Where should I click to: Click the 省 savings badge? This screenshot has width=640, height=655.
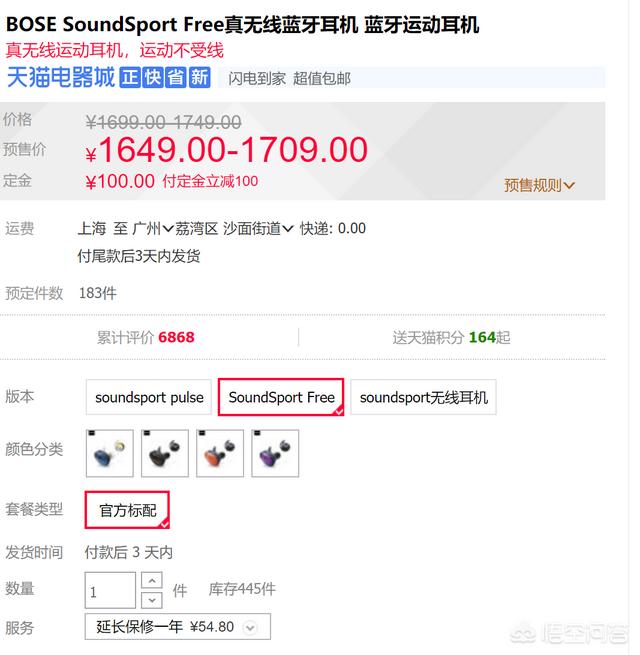tap(176, 78)
